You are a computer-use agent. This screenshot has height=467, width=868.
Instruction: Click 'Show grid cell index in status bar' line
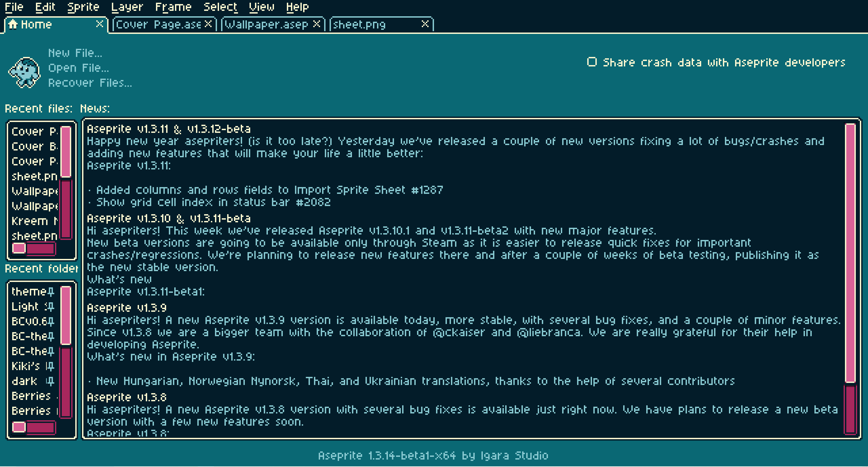tap(209, 202)
